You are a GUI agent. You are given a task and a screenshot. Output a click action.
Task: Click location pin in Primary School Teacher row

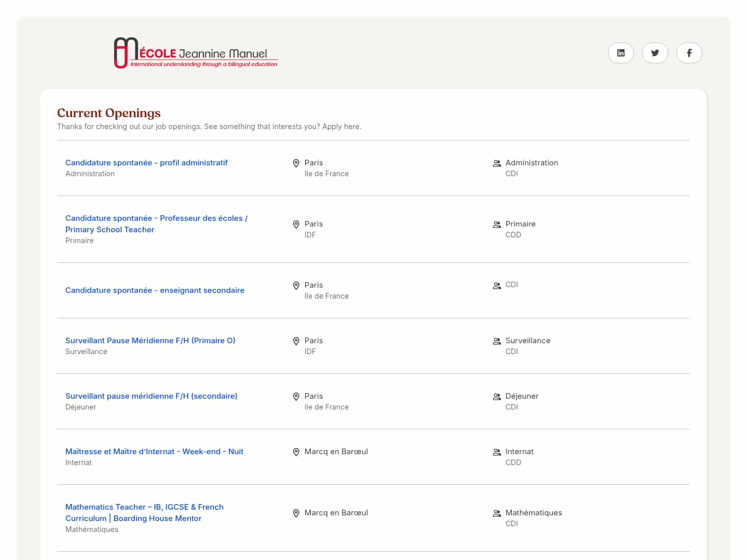[x=296, y=225]
